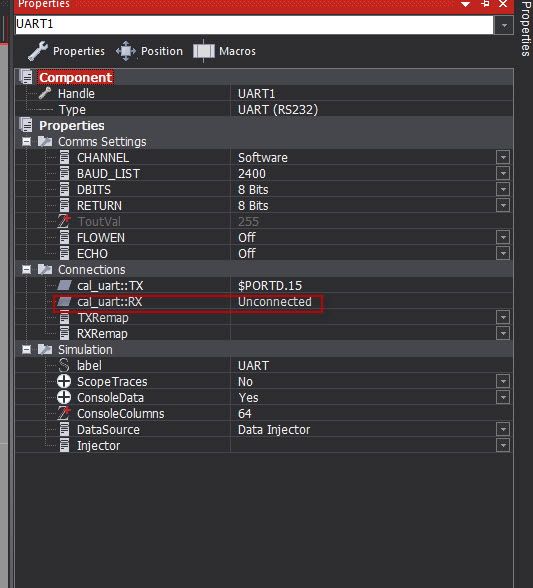Select the Component section header
This screenshot has width=533, height=588.
coord(75,77)
